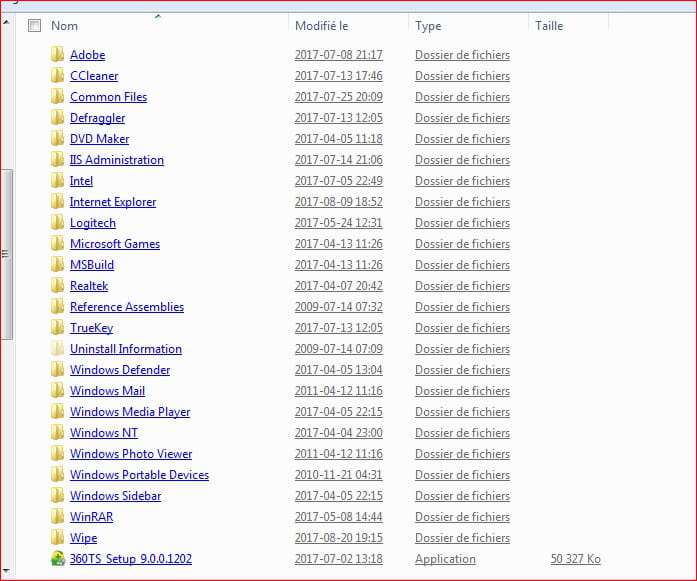Select the Common Files name
Image resolution: width=697 pixels, height=581 pixels.
(108, 96)
